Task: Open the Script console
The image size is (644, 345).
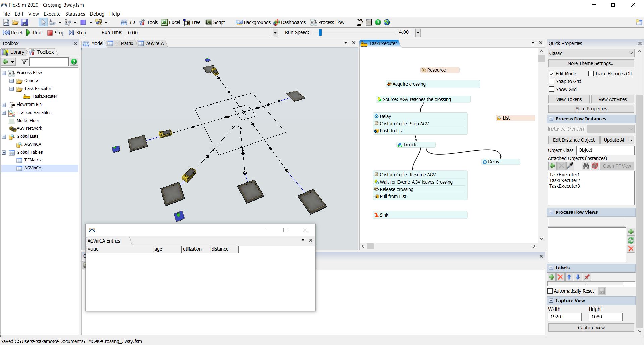Action: pyautogui.click(x=215, y=22)
